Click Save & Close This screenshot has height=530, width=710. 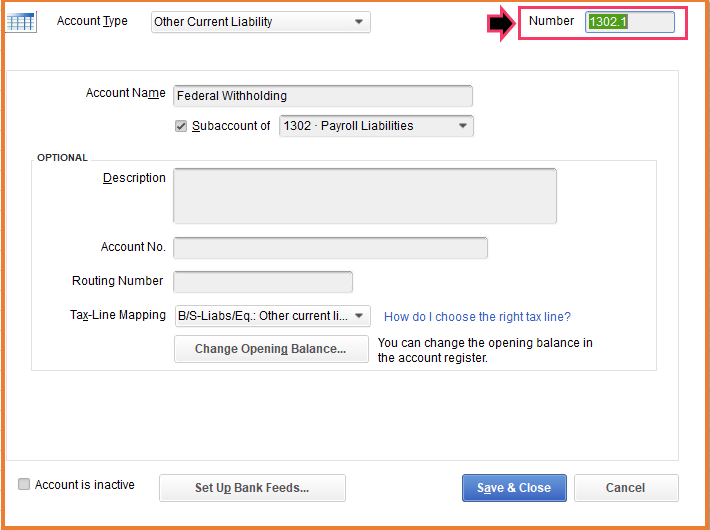(514, 488)
